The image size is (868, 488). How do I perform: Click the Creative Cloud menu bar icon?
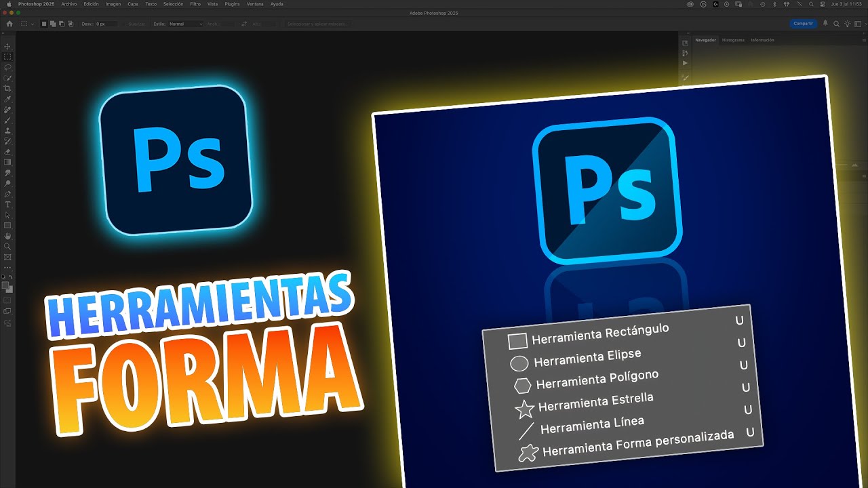691,4
